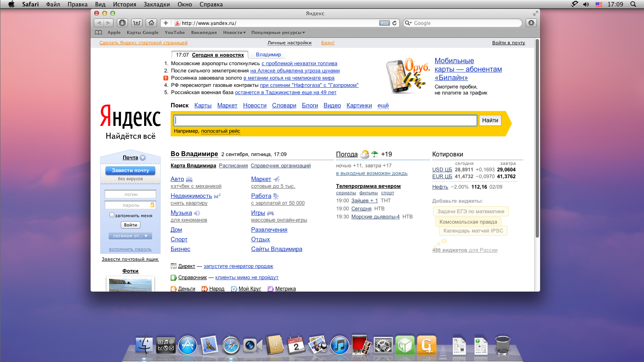Click the Войти login button
Image resolution: width=644 pixels, height=362 pixels.
pos(130,225)
